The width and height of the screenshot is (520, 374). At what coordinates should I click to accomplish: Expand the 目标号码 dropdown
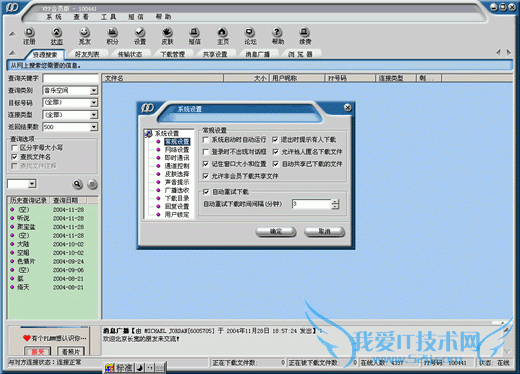tap(94, 103)
